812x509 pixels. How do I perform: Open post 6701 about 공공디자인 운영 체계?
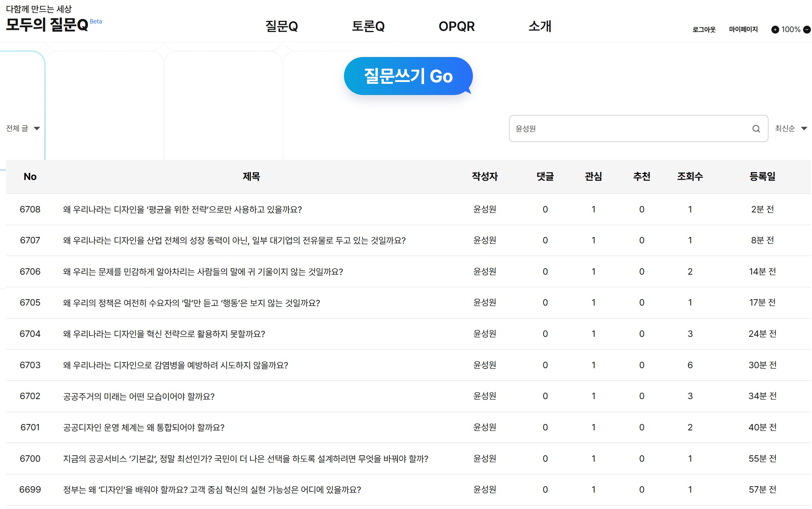[143, 427]
